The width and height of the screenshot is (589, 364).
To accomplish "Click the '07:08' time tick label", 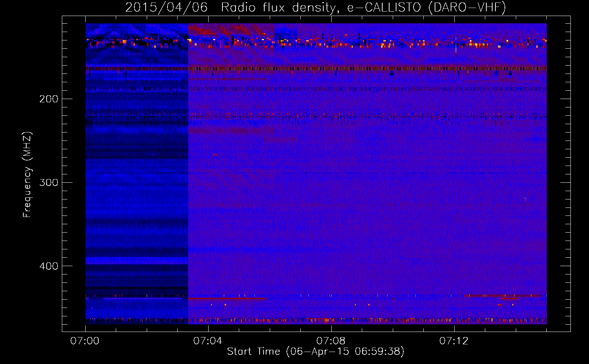I will point(331,341).
